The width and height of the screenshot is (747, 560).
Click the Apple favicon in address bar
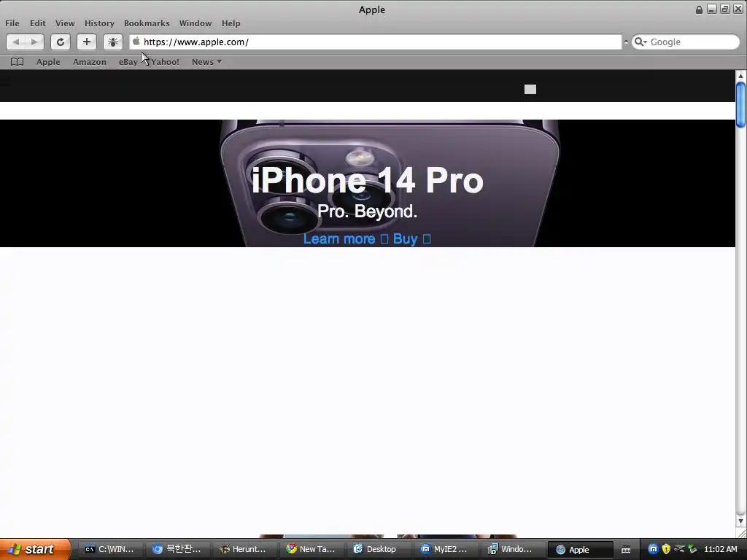pos(136,42)
